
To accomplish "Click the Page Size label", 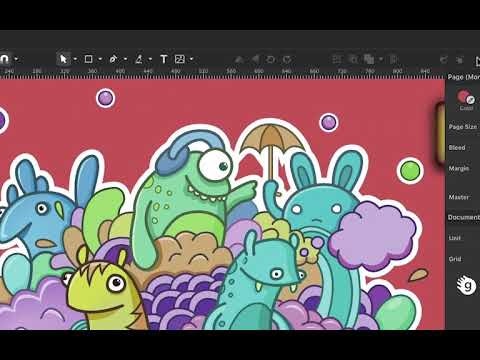I will click(463, 127).
